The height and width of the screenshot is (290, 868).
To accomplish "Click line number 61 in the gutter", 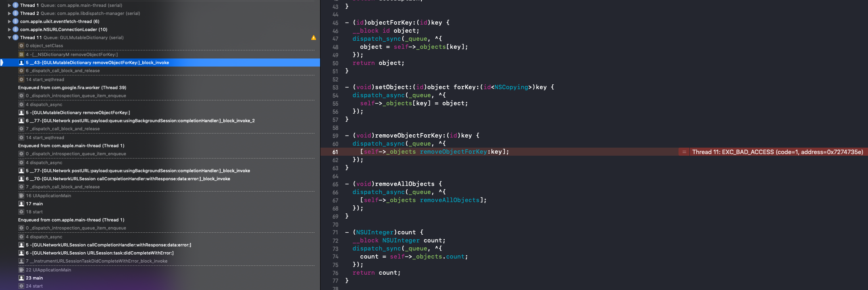I will coord(335,152).
